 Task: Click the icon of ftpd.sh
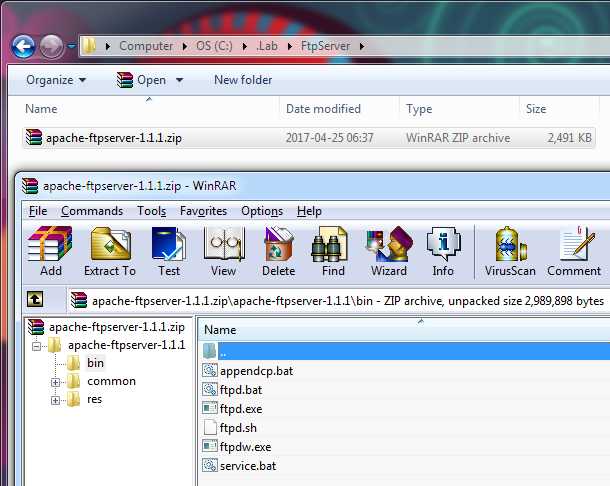(210, 427)
